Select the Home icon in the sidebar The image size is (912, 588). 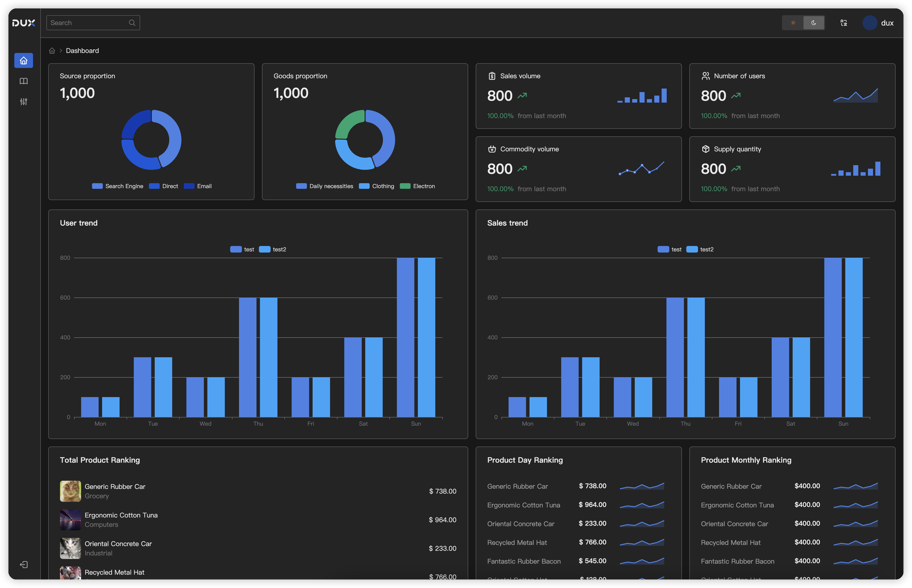click(x=24, y=60)
